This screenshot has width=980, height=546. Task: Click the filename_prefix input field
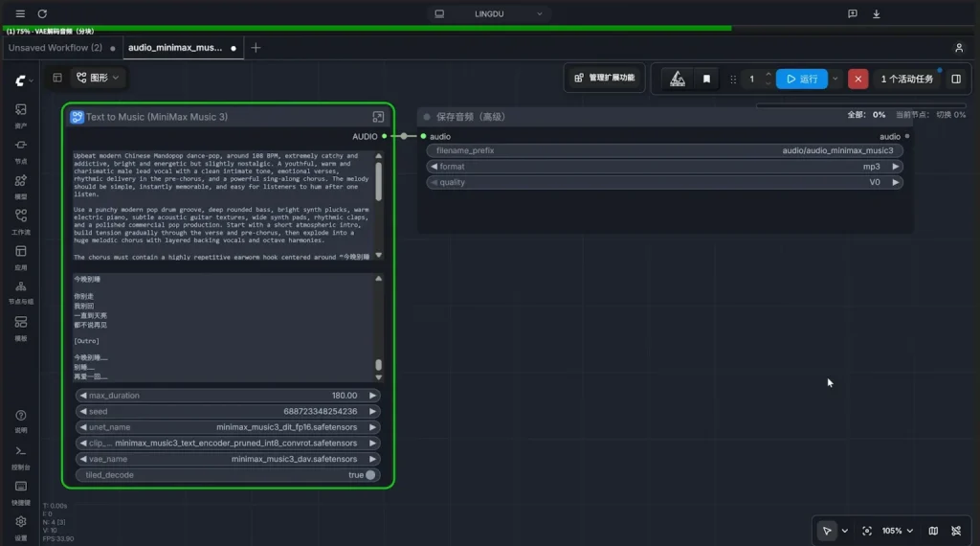[x=664, y=150]
